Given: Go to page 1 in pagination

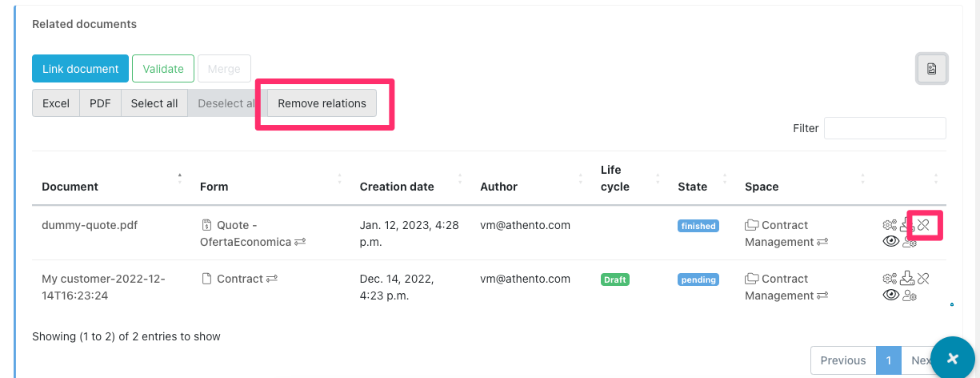Looking at the screenshot, I should 888,360.
